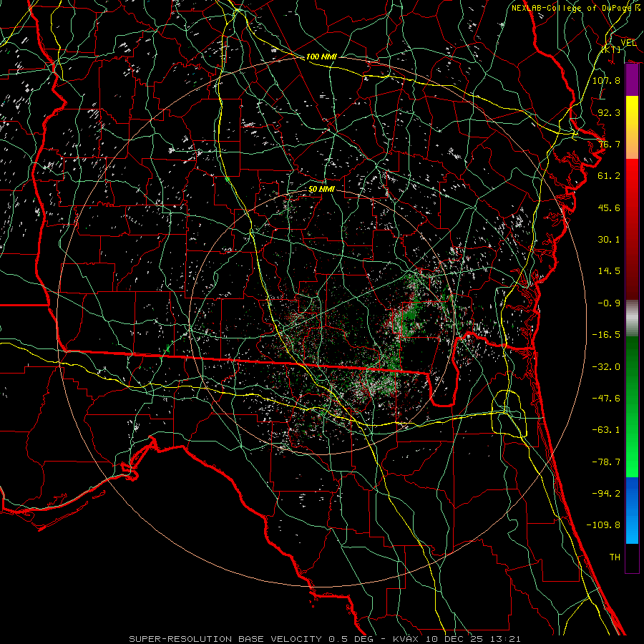The height and width of the screenshot is (644, 644).
Task: Click the NEXLAB-College of DuPage label
Action: pyautogui.click(x=571, y=8)
